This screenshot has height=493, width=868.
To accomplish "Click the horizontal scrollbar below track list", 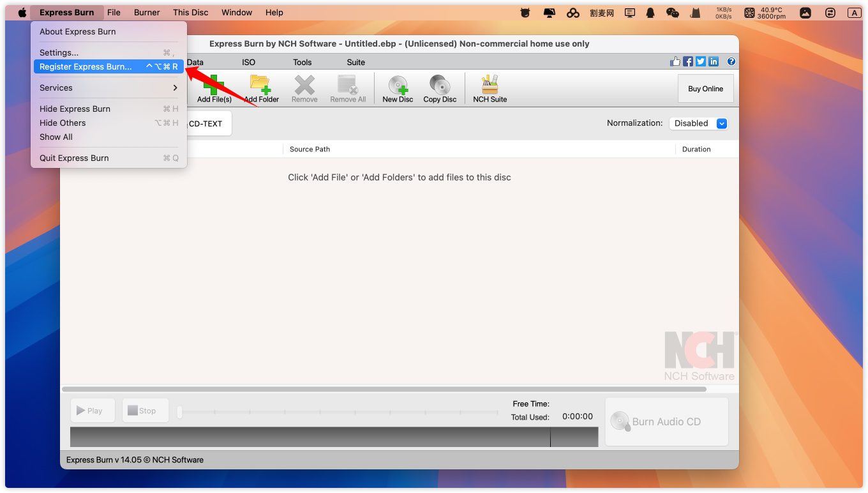I will pyautogui.click(x=384, y=389).
